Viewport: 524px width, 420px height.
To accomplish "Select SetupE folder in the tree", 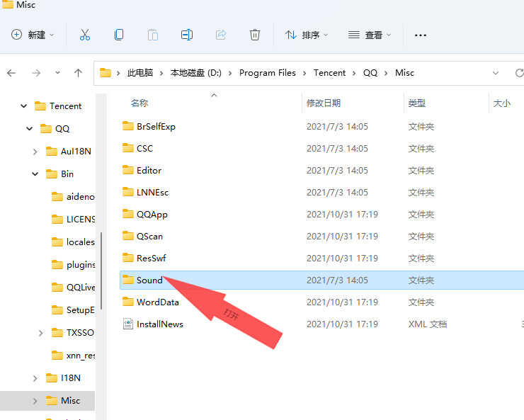I will [81, 310].
